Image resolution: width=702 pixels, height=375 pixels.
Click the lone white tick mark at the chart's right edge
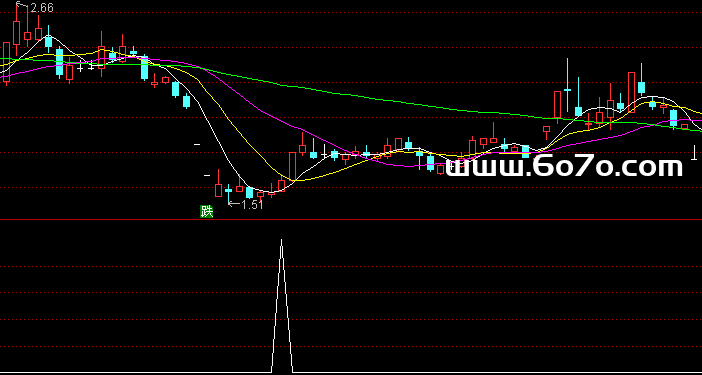tap(694, 153)
